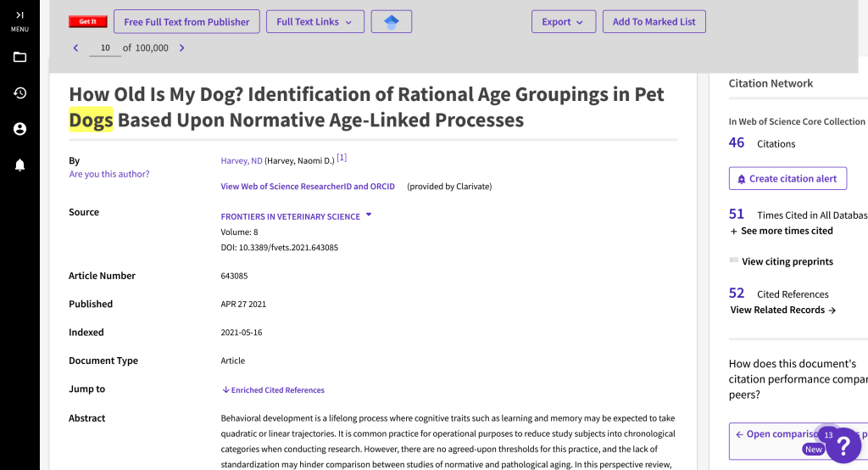The image size is (868, 470).
Task: Open the 52 Cited References count
Action: 737,294
